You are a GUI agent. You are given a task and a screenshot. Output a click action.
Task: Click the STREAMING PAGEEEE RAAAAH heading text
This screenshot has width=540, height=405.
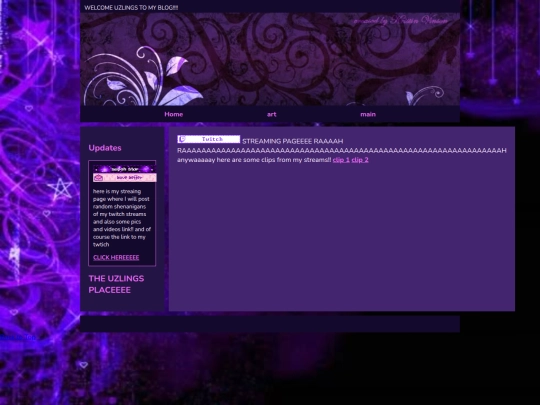tap(292, 141)
